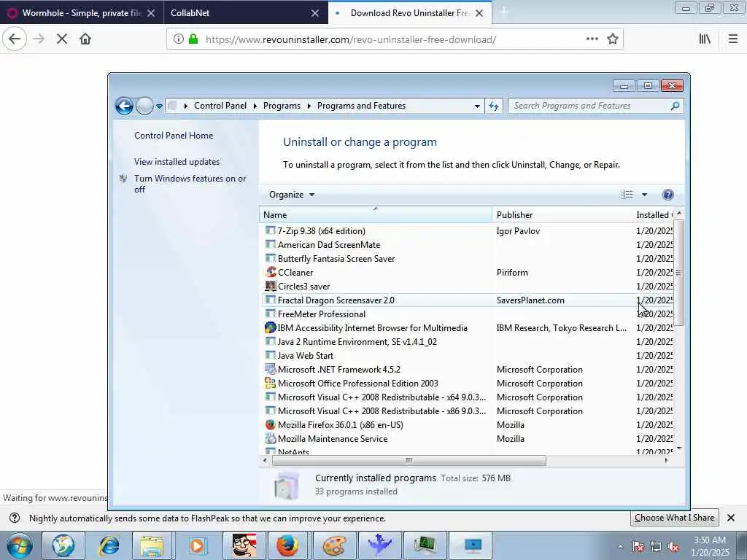Open browser library icon
Image resolution: width=747 pixels, height=560 pixels.
(705, 39)
